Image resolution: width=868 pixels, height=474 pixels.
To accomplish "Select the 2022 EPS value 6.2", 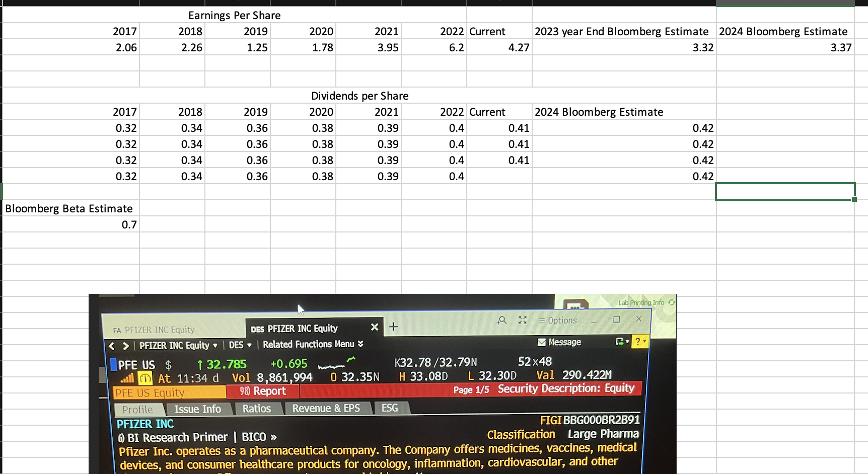I will click(x=434, y=47).
